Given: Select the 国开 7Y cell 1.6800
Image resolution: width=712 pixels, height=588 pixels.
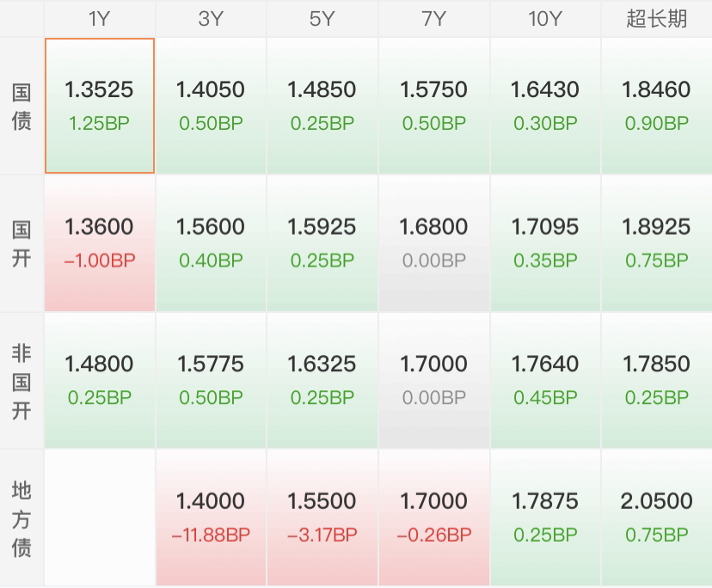Looking at the screenshot, I should 434,243.
